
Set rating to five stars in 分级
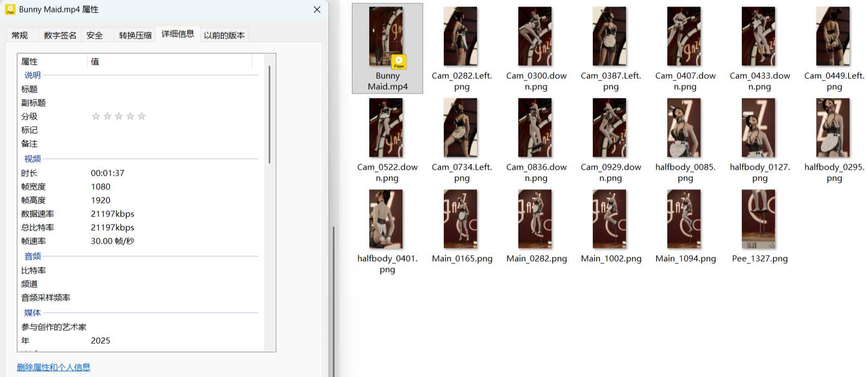click(x=142, y=116)
